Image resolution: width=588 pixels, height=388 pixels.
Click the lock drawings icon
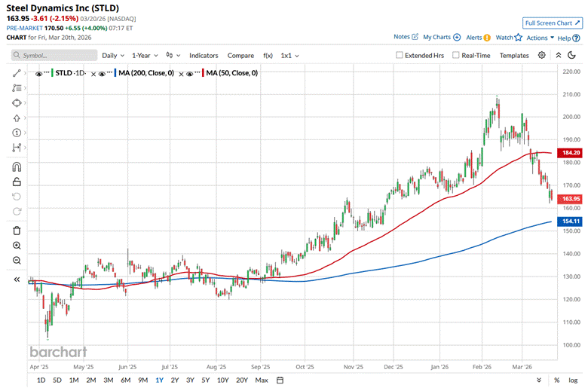(x=17, y=182)
